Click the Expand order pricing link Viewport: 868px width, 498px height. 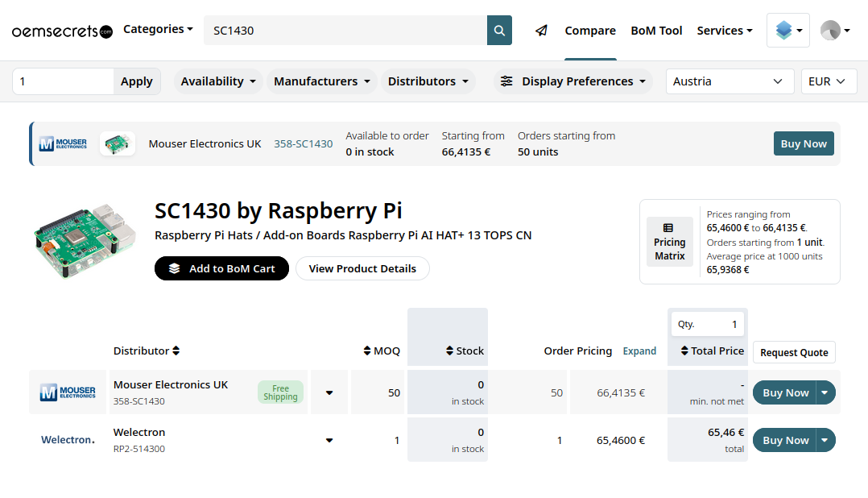click(639, 351)
